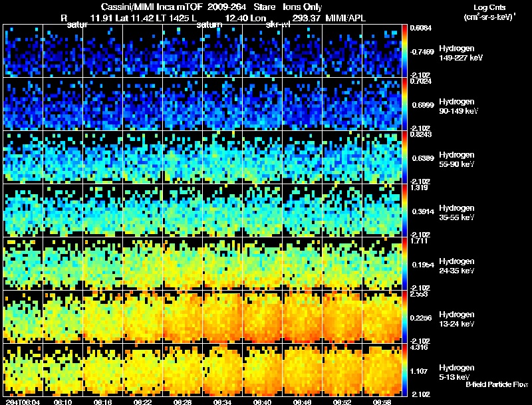Click the color bar beside Hydrogen 149-227 keV
Screen dimensions: 532x405
(x=404, y=51)
